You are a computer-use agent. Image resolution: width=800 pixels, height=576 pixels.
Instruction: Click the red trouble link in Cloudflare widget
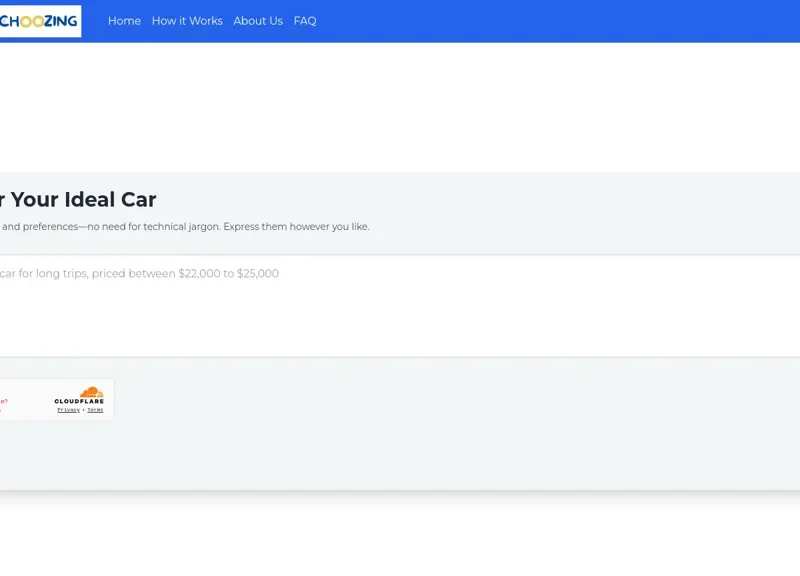[3, 402]
